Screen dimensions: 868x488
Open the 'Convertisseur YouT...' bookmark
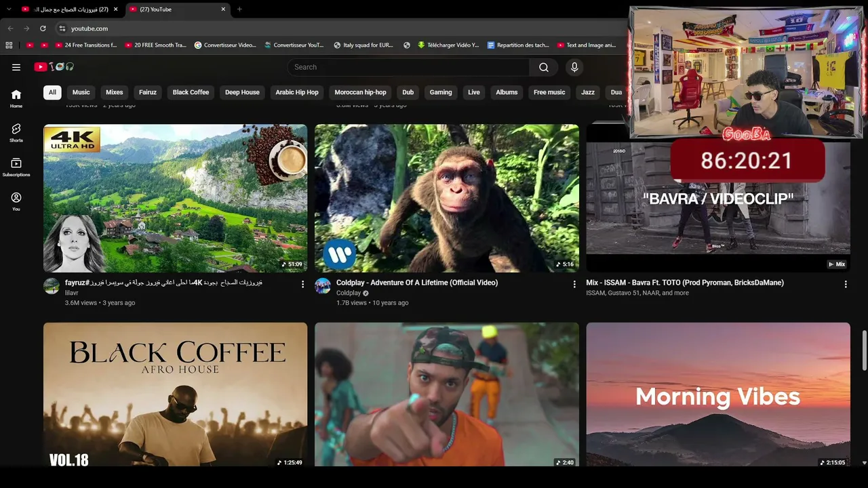(294, 45)
